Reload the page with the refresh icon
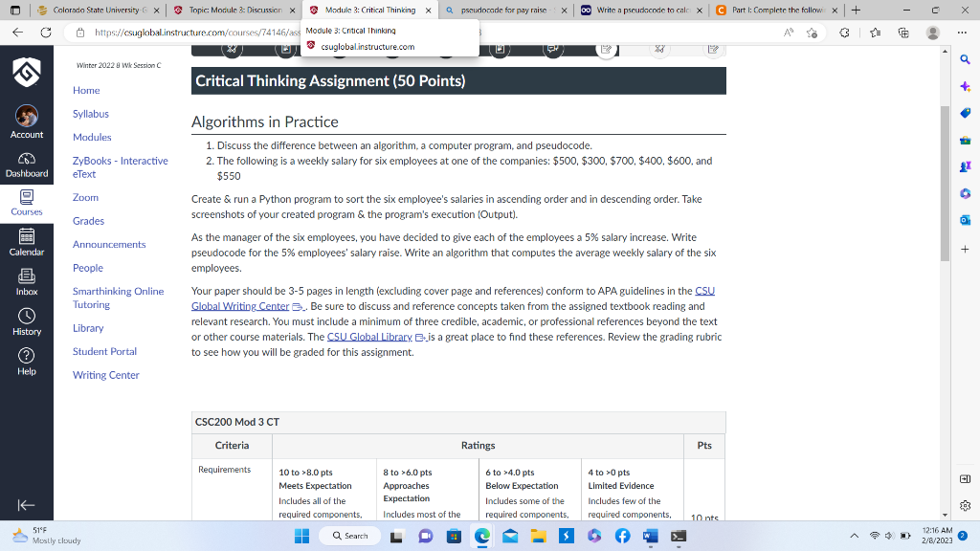The width and height of the screenshot is (980, 551). [x=45, y=32]
